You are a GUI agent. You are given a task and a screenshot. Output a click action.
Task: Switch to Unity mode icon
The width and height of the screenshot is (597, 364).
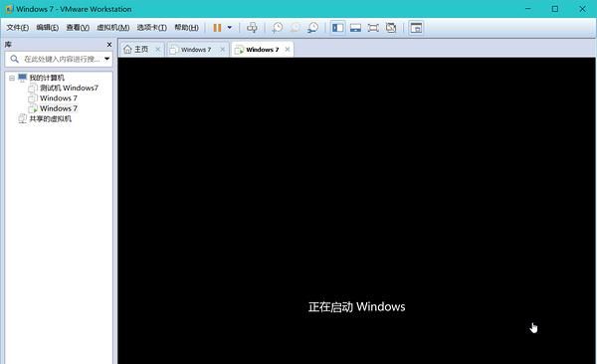point(391,28)
